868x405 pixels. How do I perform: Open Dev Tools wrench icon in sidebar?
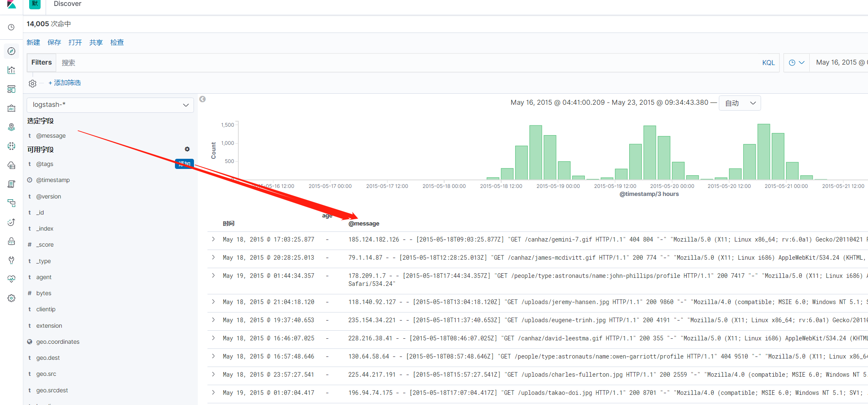tap(11, 260)
